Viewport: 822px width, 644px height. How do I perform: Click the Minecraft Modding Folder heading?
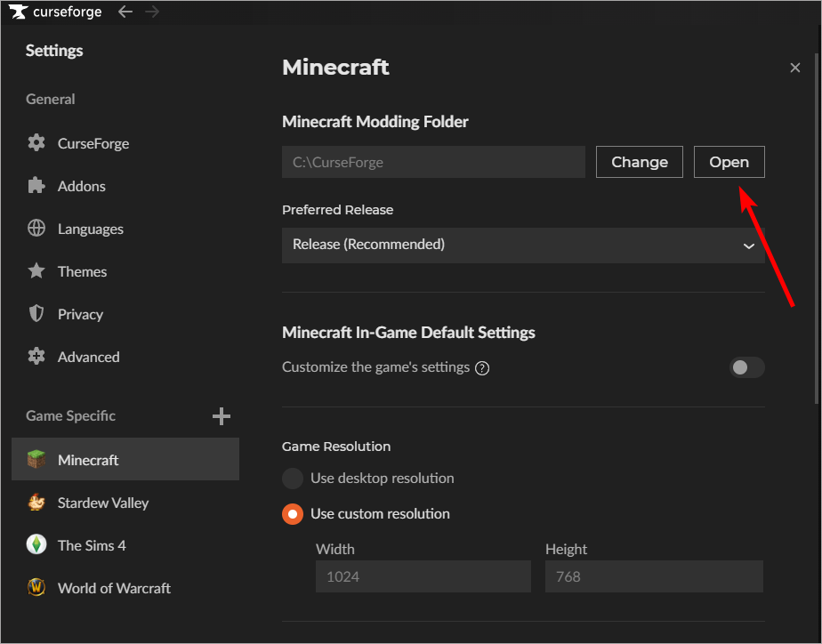375,122
